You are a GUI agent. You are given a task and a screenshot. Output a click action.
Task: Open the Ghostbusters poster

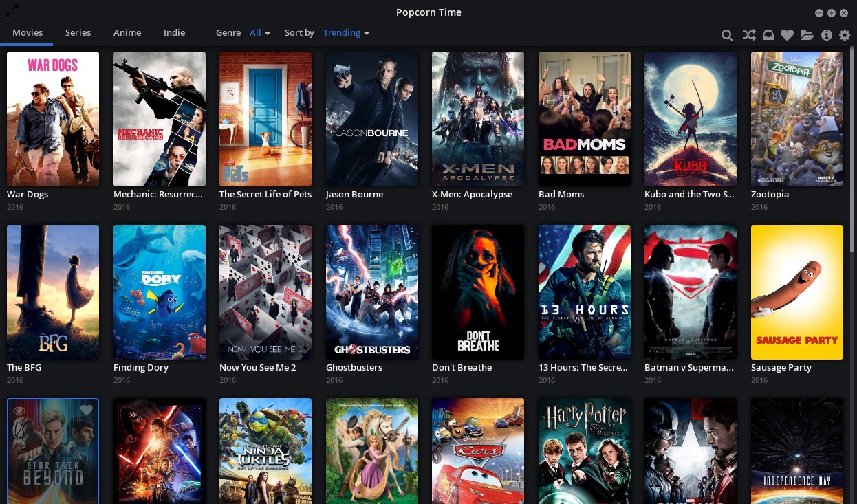[372, 292]
